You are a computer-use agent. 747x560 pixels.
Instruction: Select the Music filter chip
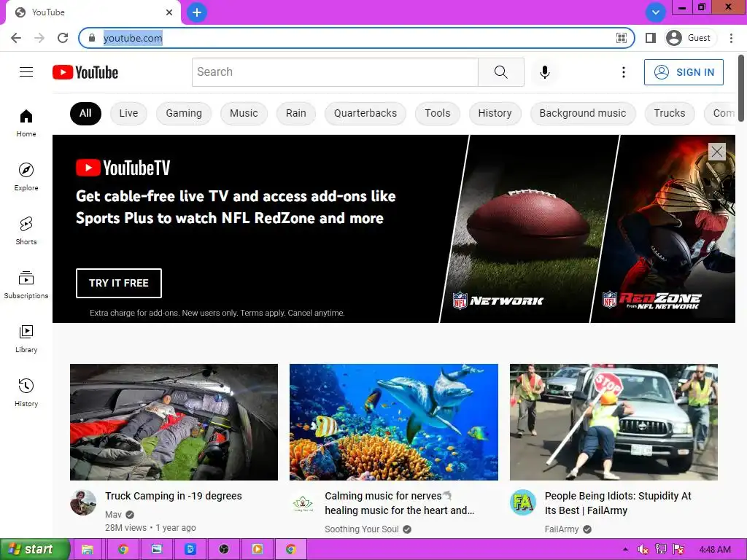coord(244,113)
